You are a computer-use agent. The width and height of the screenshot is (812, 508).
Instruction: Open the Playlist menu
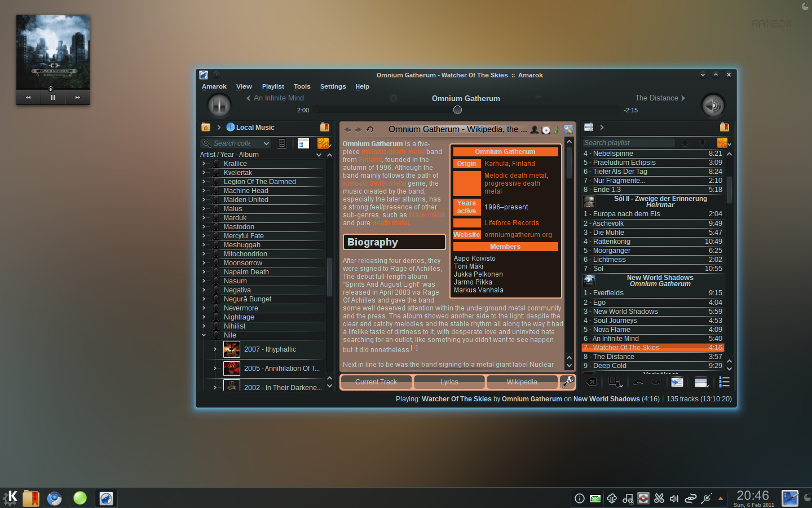[273, 86]
